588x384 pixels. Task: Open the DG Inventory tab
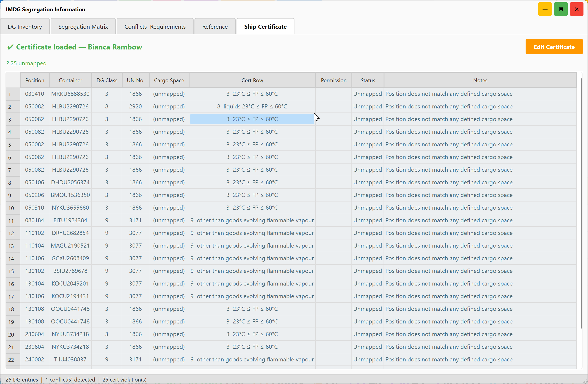point(25,27)
